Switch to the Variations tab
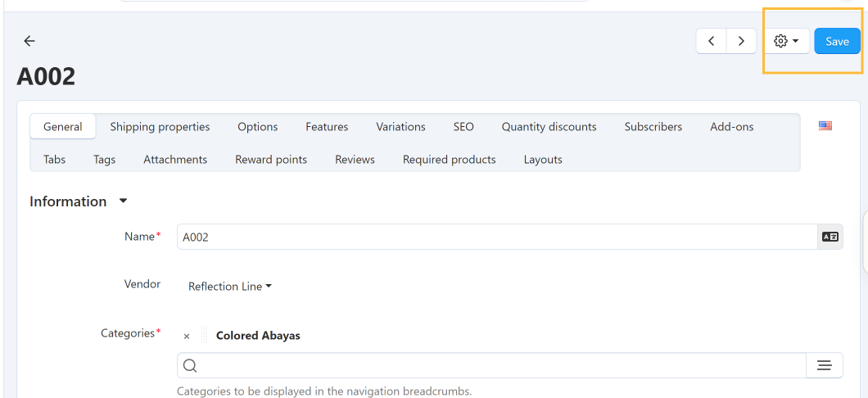 [400, 127]
